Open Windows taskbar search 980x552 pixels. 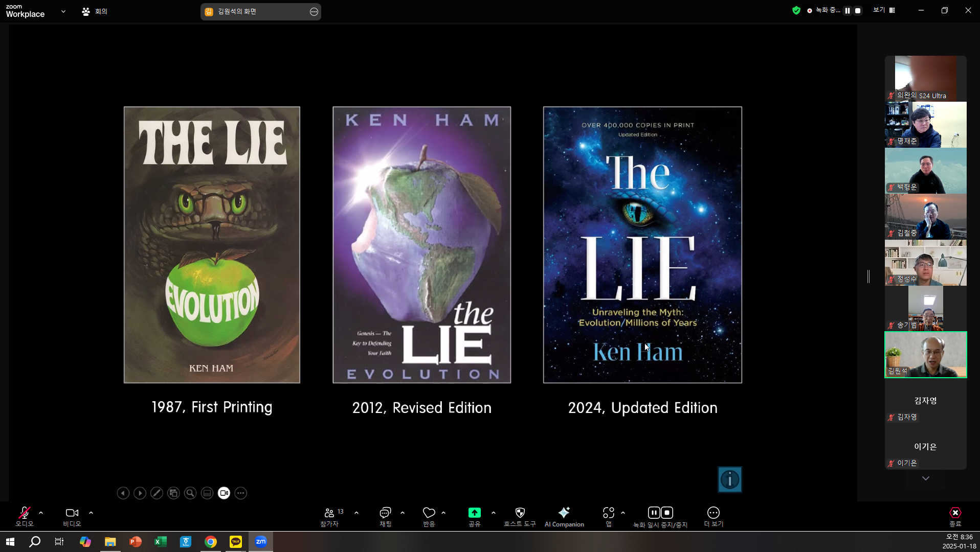pos(35,542)
